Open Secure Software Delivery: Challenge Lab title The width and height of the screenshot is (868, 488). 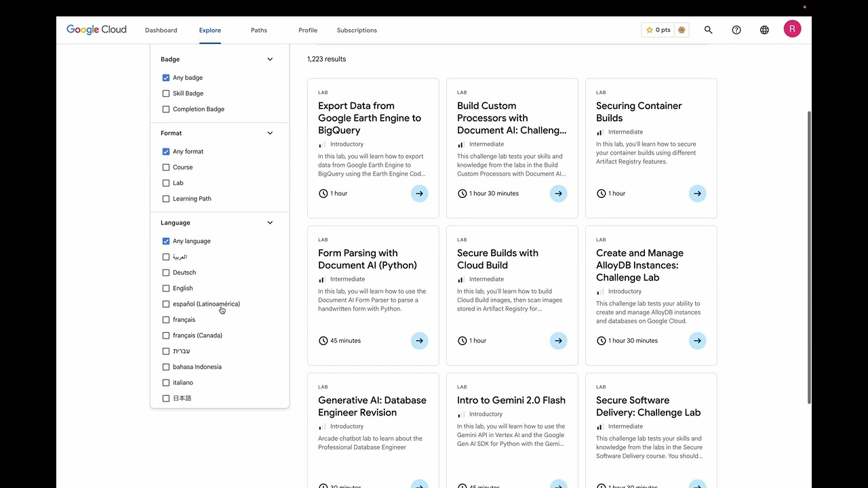(x=648, y=406)
